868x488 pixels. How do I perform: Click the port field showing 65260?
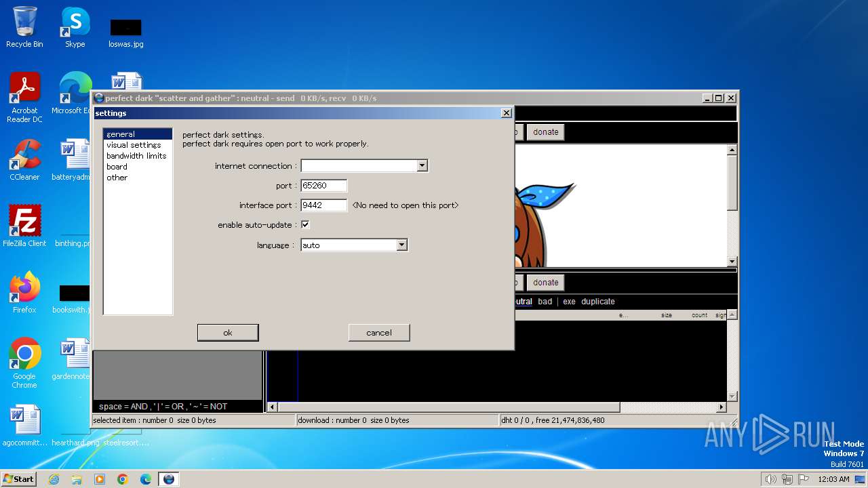(323, 186)
